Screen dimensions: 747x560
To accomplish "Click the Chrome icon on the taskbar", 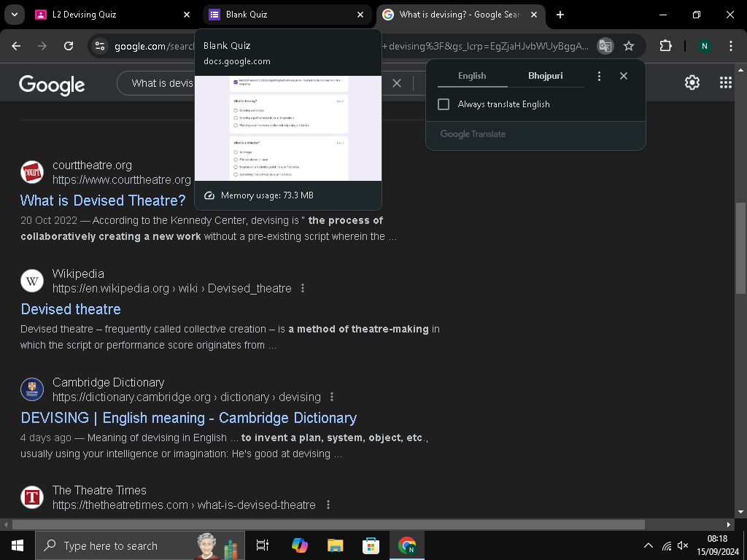I will click(407, 545).
